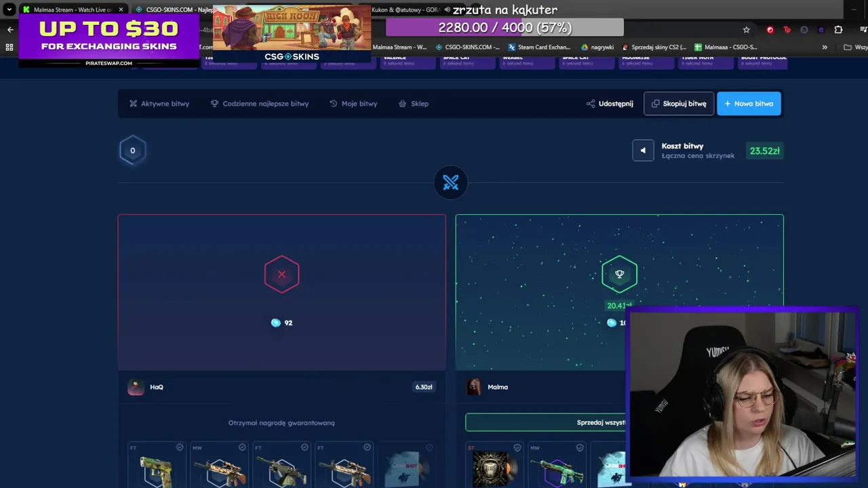868x488 pixels.
Task: Click the Udostępnij share button
Action: (x=610, y=104)
